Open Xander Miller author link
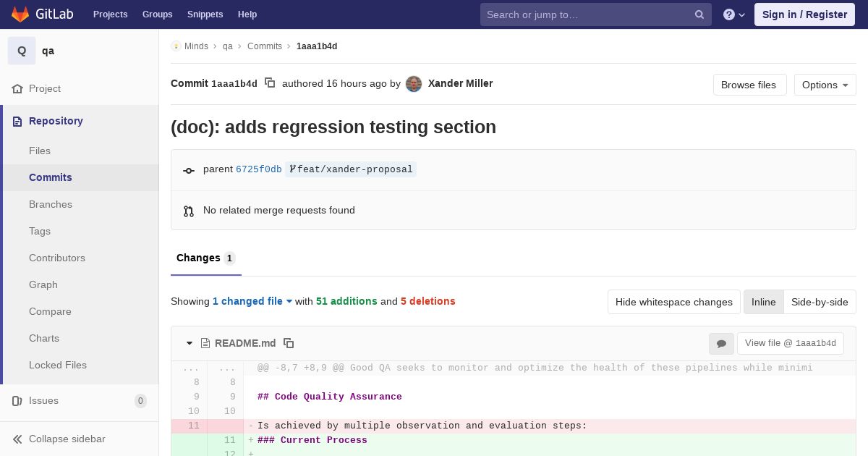The image size is (868, 456). pyautogui.click(x=460, y=83)
